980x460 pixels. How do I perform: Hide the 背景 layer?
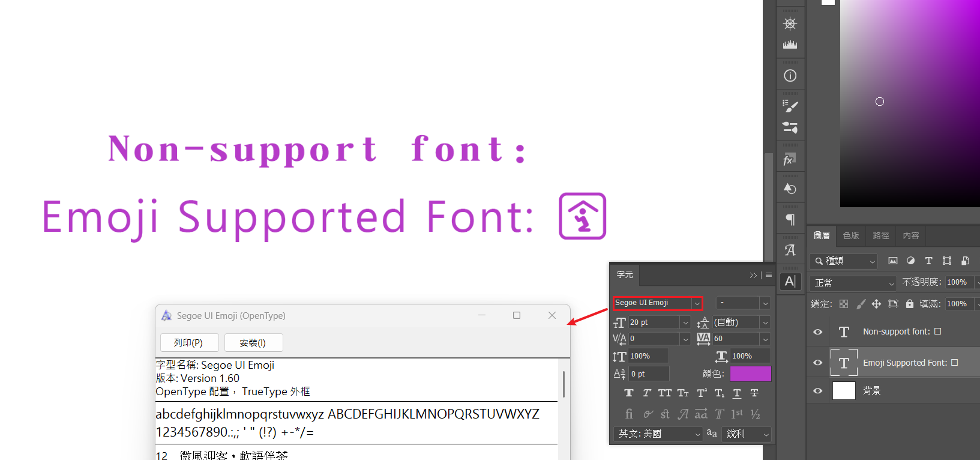[818, 391]
